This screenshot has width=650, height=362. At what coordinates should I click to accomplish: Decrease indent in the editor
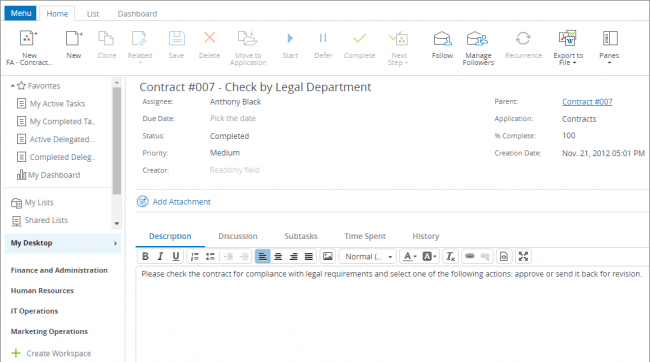(x=228, y=257)
